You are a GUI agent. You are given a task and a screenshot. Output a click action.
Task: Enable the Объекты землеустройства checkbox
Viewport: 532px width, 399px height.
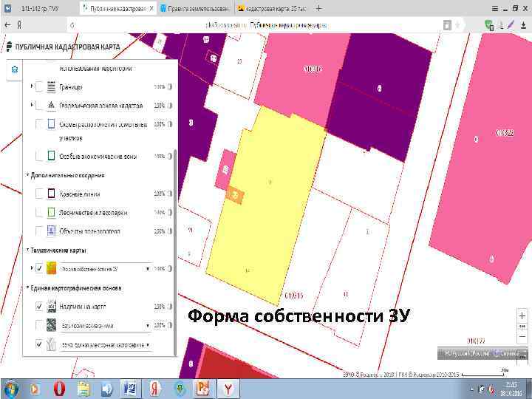(x=39, y=231)
